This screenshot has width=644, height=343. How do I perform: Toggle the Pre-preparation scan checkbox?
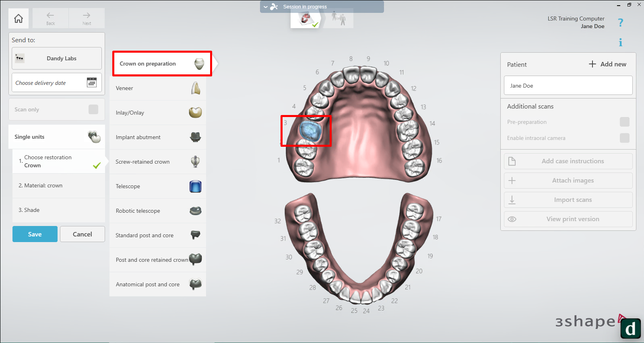coord(624,122)
